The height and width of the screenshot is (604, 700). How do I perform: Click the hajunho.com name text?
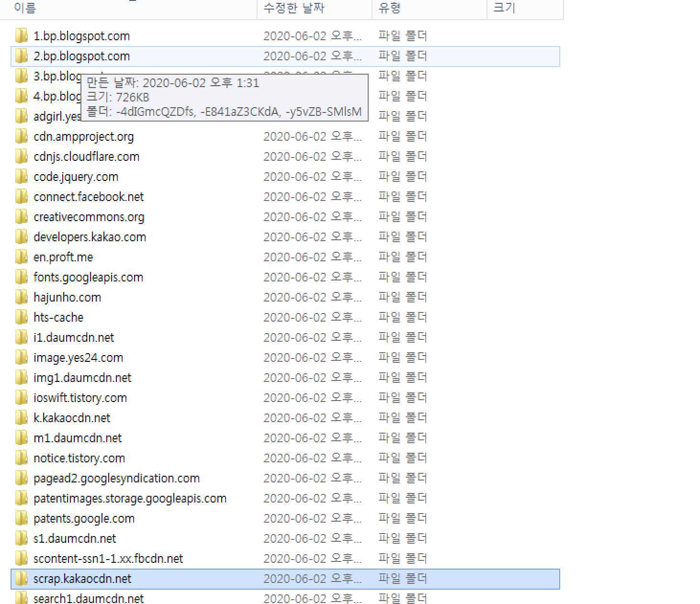click(67, 297)
